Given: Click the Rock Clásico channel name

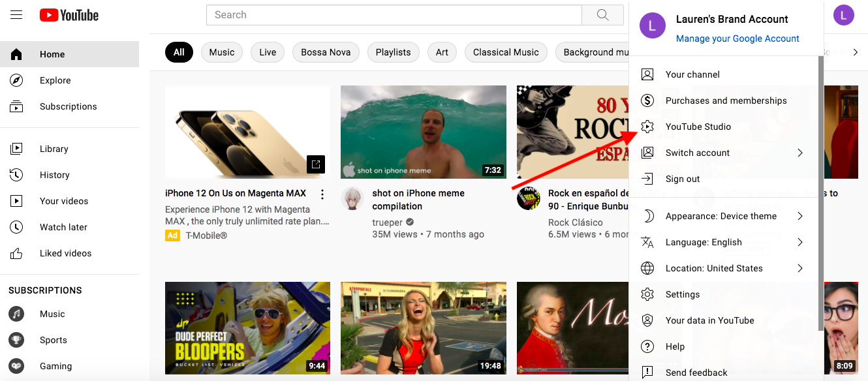Looking at the screenshot, I should (576, 222).
